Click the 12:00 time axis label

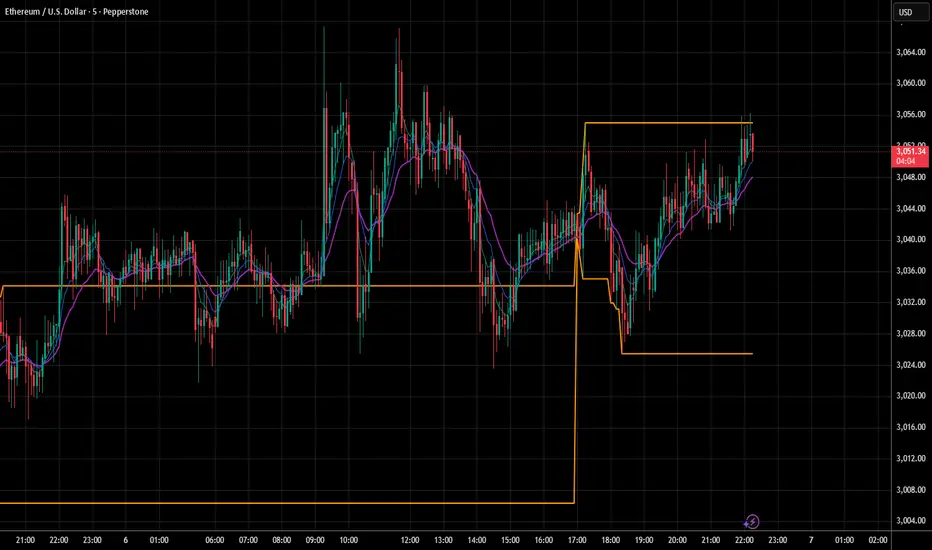(410, 540)
